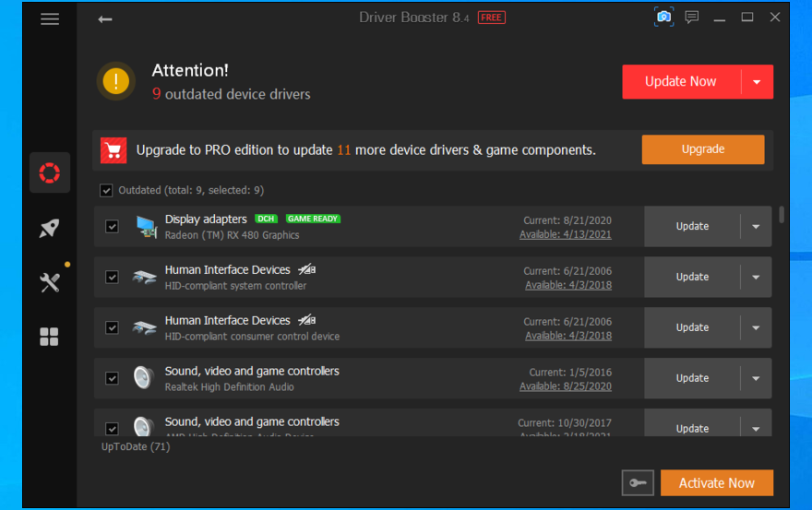Viewport: 812px width, 510px height.
Task: Click offline icon beside HID system controller
Action: pos(306,269)
